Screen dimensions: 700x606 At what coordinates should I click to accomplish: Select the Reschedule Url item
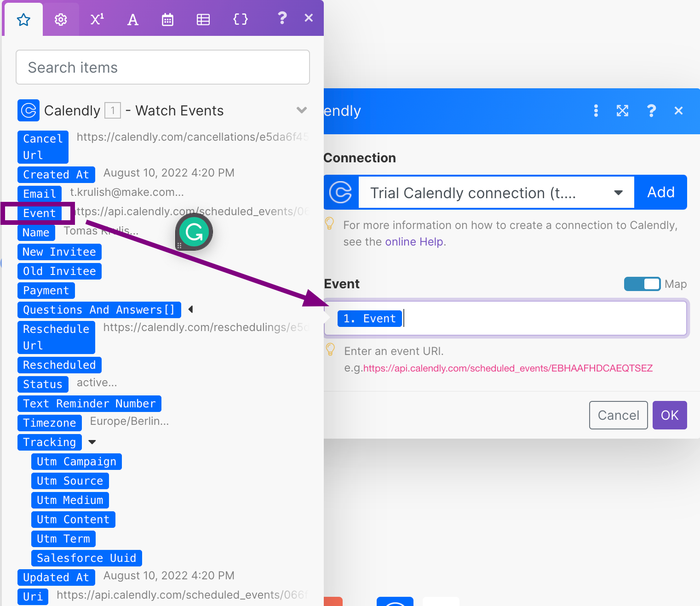click(56, 337)
